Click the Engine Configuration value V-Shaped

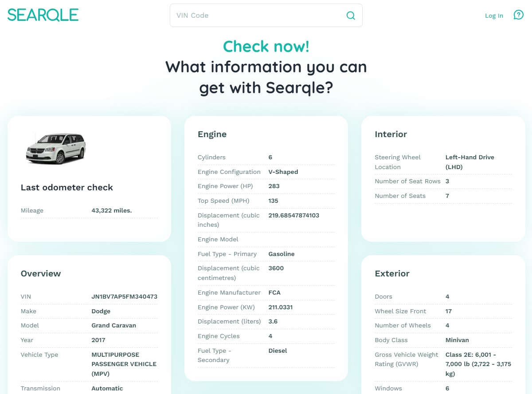pos(283,172)
